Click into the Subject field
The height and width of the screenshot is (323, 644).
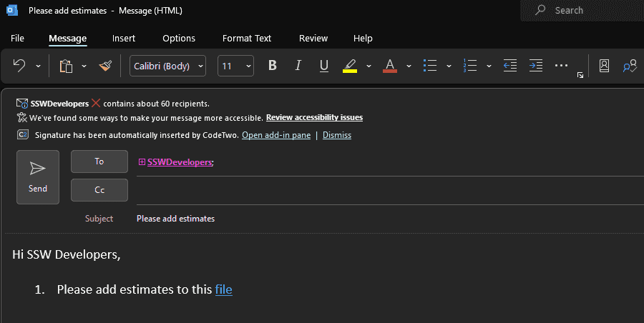pos(358,219)
